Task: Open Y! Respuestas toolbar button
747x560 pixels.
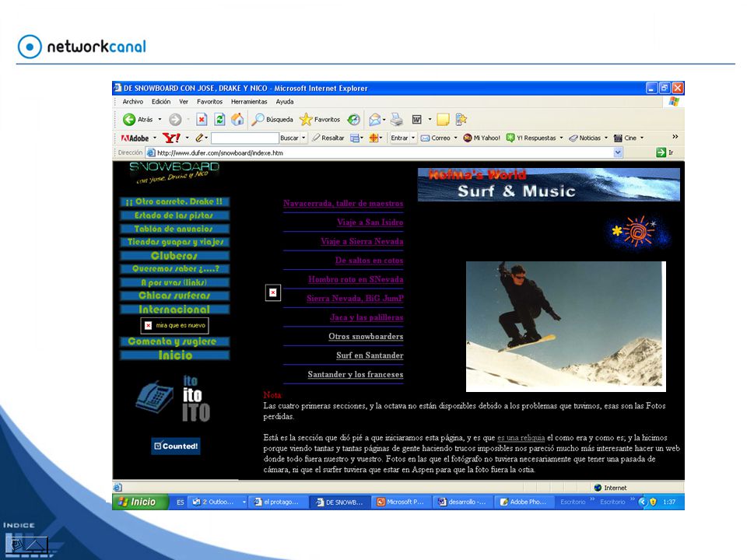Action: pos(531,138)
